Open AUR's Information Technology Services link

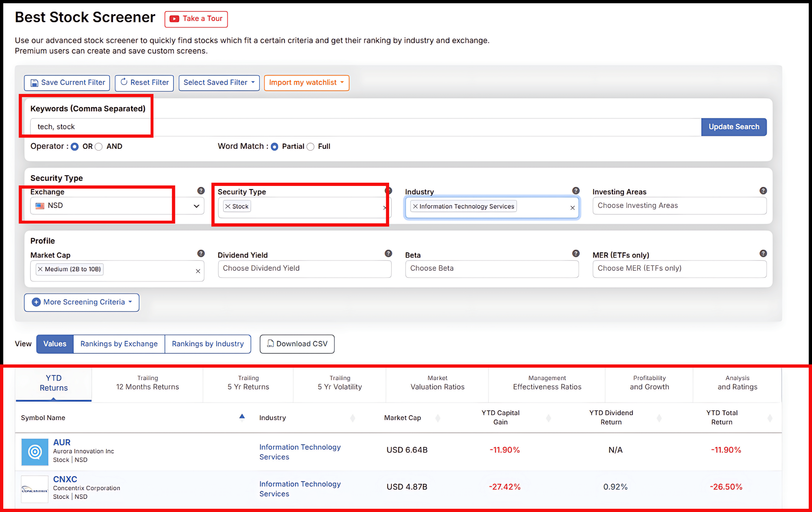point(300,452)
